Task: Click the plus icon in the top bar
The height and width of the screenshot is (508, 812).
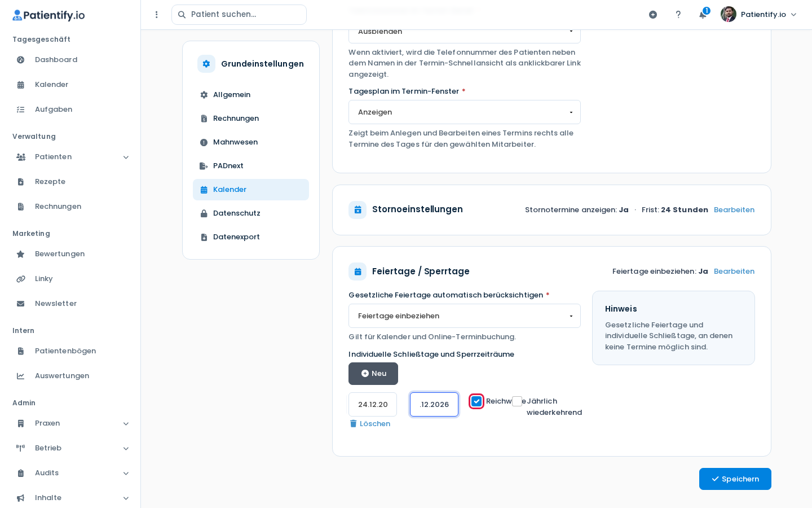Action: pos(653,15)
